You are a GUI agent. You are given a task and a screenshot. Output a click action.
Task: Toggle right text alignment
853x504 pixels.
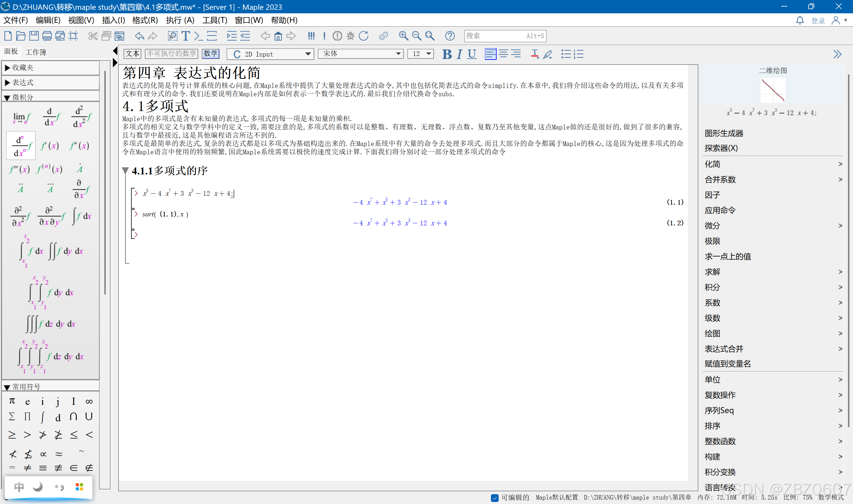pyautogui.click(x=516, y=54)
